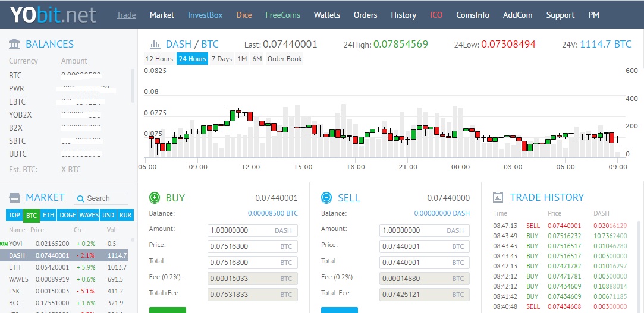
Task: Click the Buy header price 0.07440001
Action: point(277,198)
